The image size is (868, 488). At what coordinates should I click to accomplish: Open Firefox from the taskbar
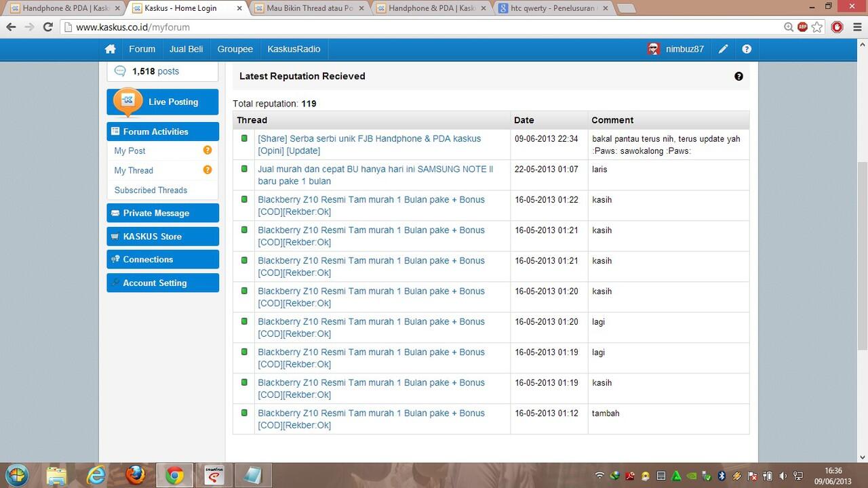point(135,476)
